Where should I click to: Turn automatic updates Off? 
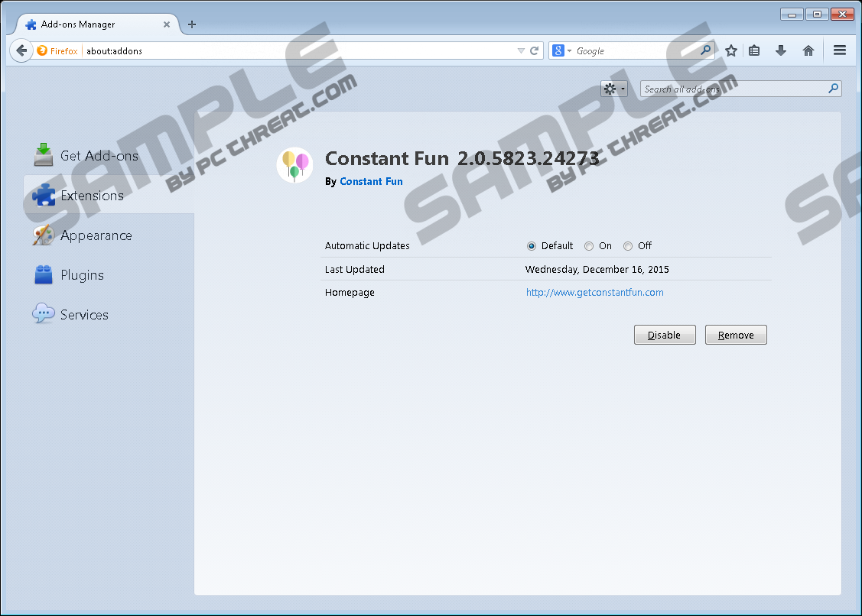628,246
